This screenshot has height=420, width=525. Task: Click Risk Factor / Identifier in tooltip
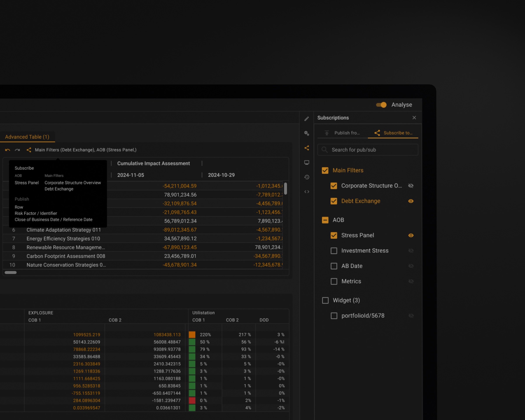point(36,213)
